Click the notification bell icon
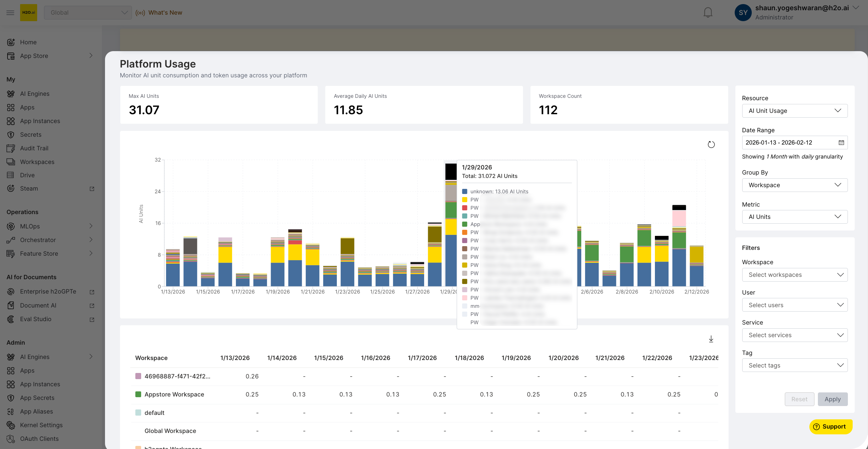Screen dimensions: 868x449 click(x=708, y=13)
